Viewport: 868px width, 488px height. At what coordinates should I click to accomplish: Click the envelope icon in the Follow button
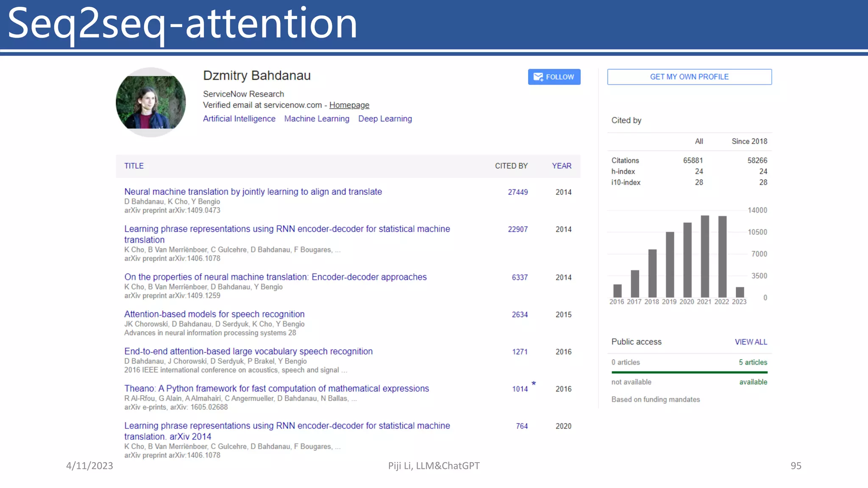[538, 77]
